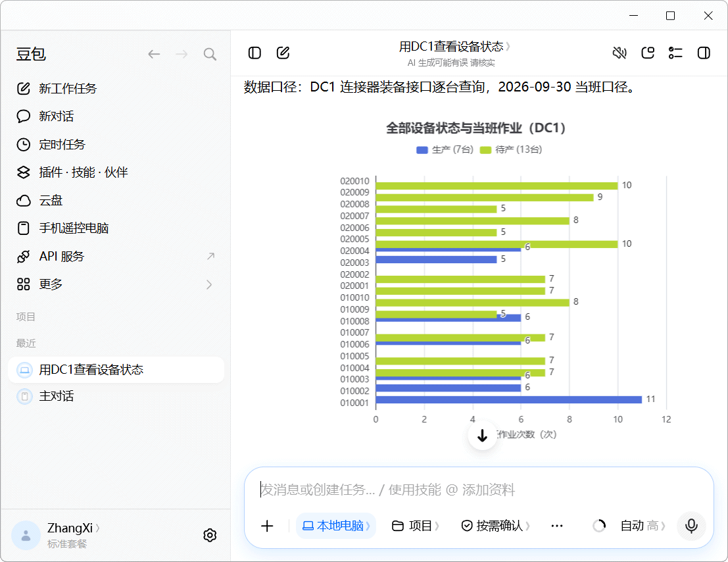Open the external link arrow for API 服务

point(211,256)
